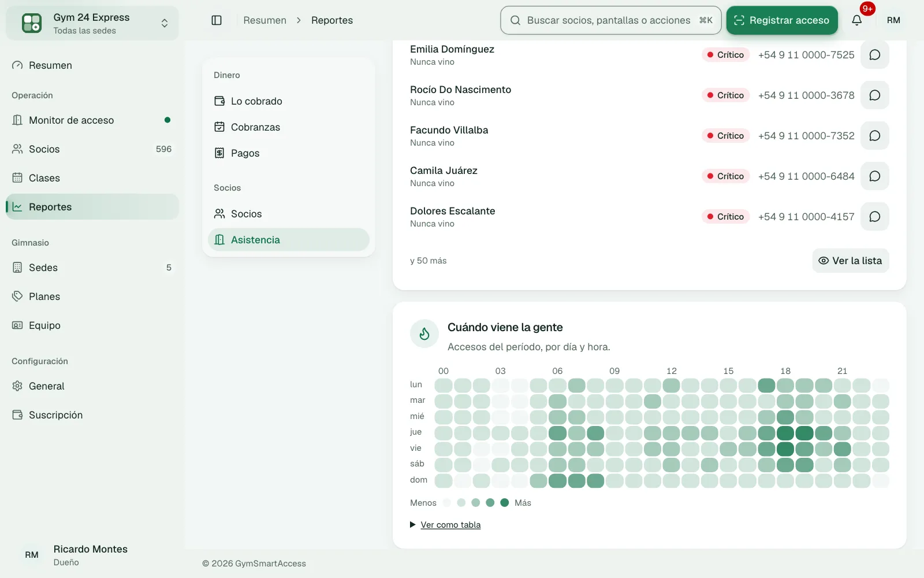The image size is (924, 578).
Task: Open Clases section
Action: pyautogui.click(x=92, y=178)
